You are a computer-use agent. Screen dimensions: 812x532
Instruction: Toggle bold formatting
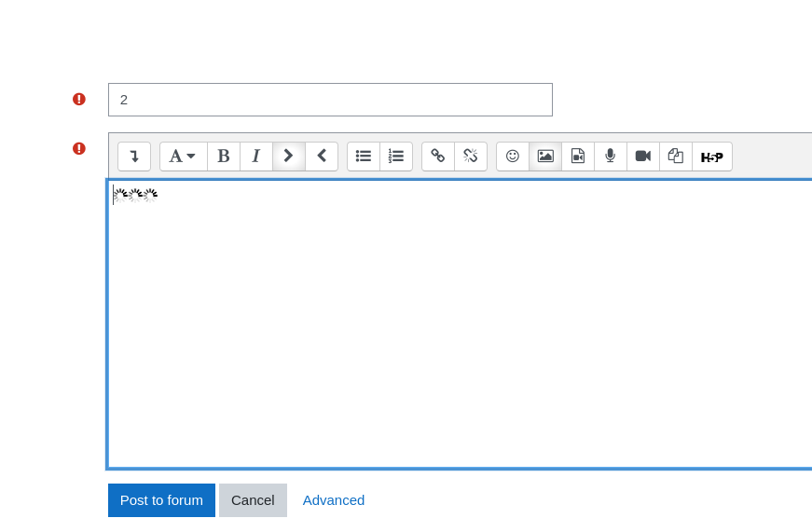pyautogui.click(x=224, y=157)
